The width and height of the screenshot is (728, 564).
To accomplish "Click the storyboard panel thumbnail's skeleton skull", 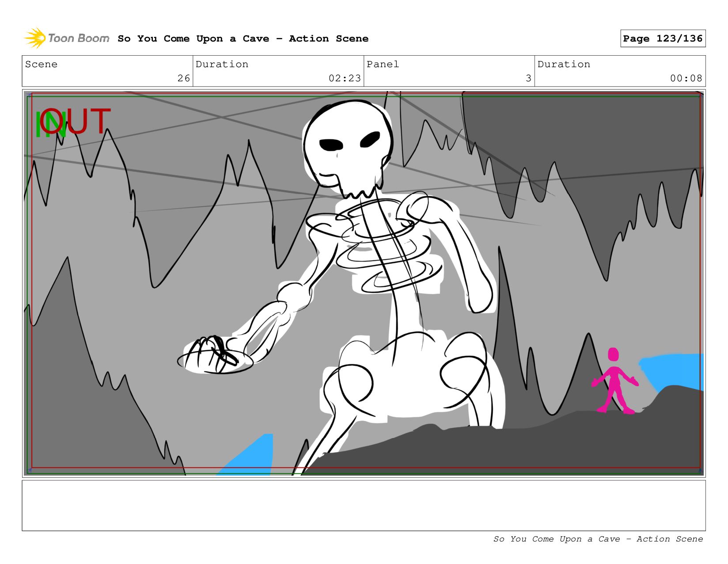I will click(349, 150).
